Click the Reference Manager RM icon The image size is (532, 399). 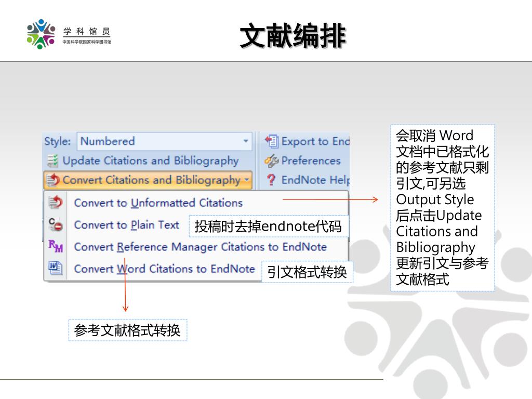pos(56,246)
